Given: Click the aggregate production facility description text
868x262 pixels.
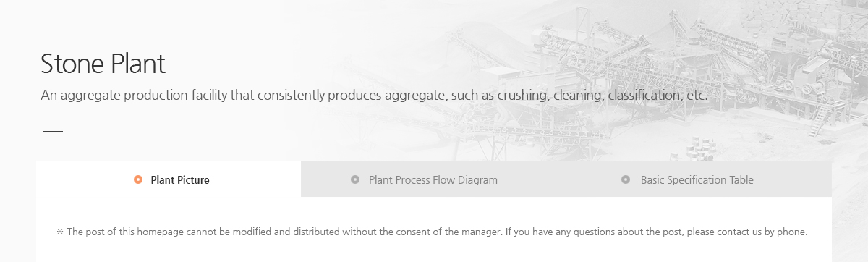Looking at the screenshot, I should (373, 96).
